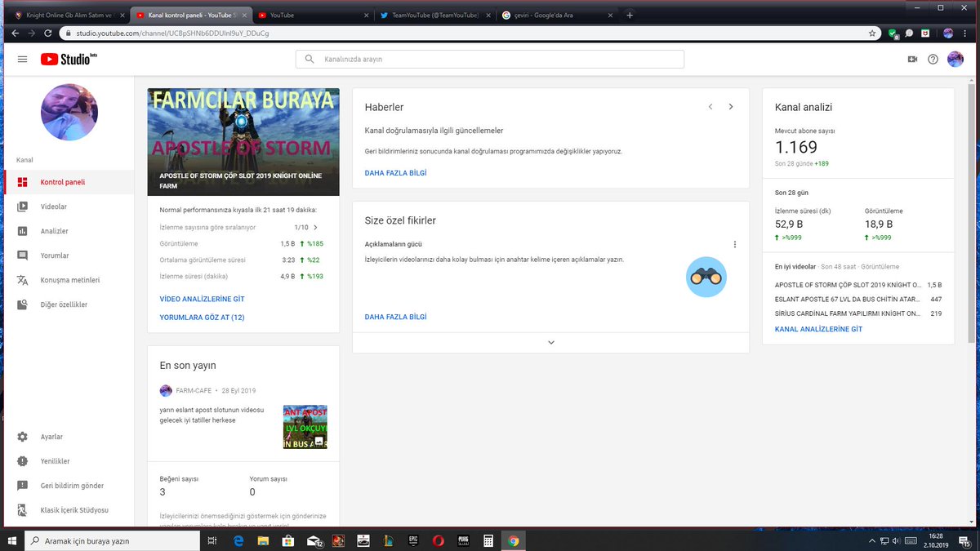Click Geri bildirim gönder feedback item
980x551 pixels.
(x=69, y=486)
